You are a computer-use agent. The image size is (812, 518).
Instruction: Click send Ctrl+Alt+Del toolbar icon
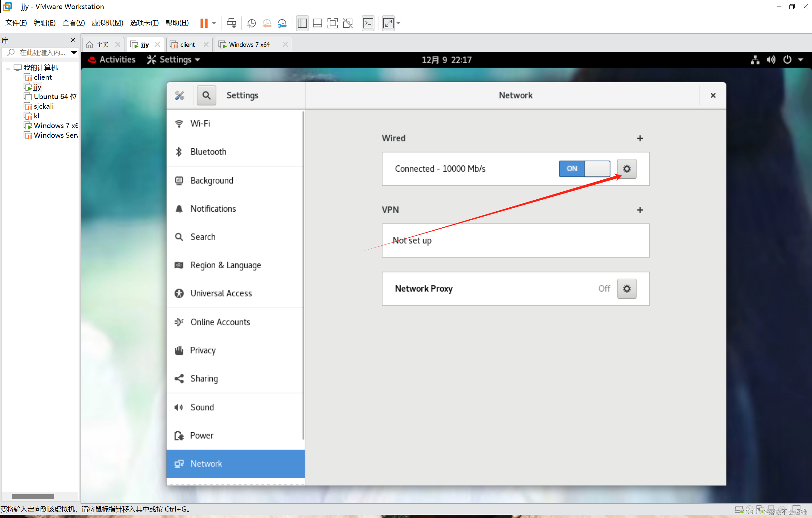(x=231, y=23)
